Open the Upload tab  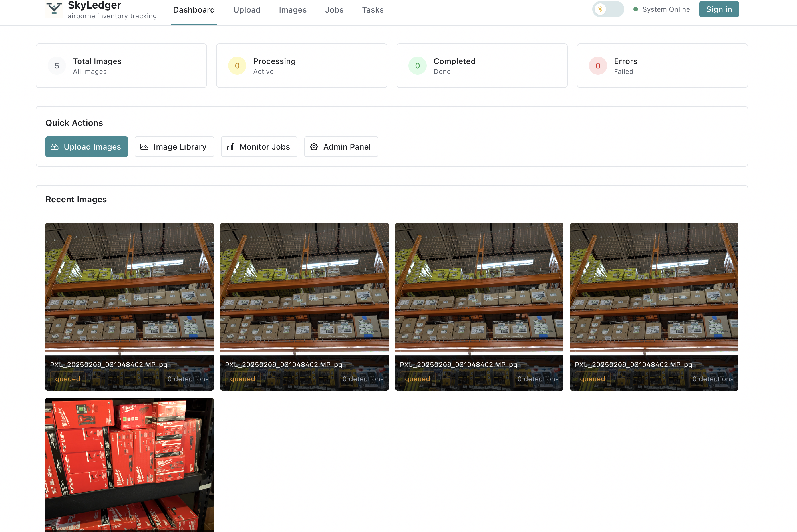(247, 10)
